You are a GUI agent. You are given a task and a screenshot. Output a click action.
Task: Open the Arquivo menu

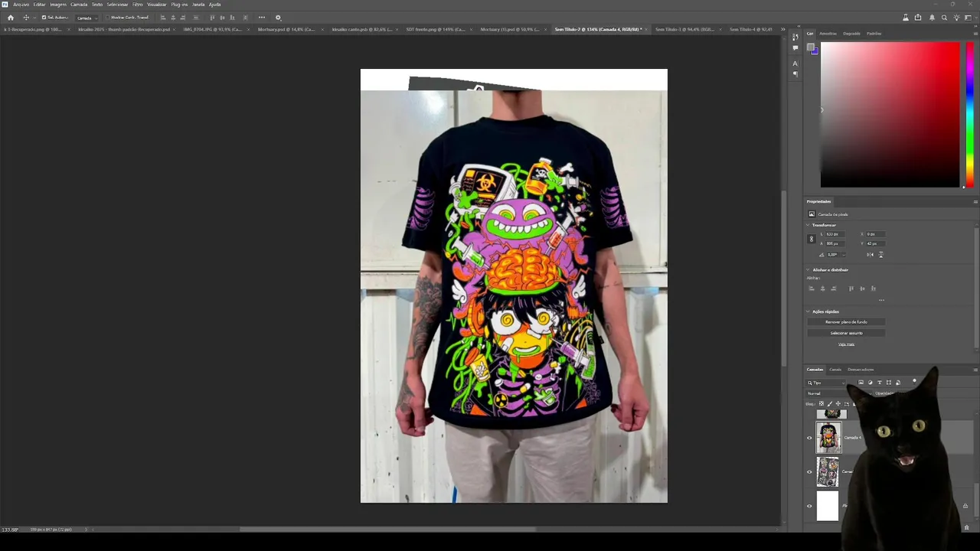pos(21,5)
